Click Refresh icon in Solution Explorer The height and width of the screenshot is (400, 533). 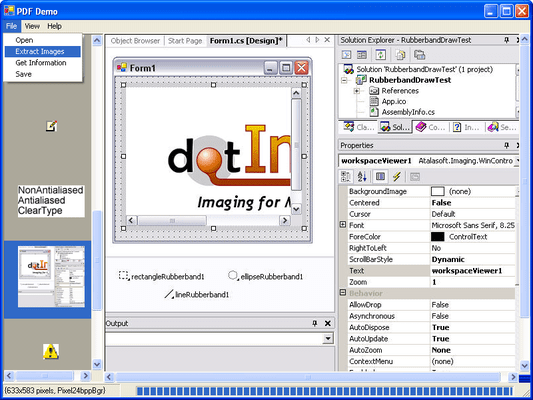pos(381,54)
